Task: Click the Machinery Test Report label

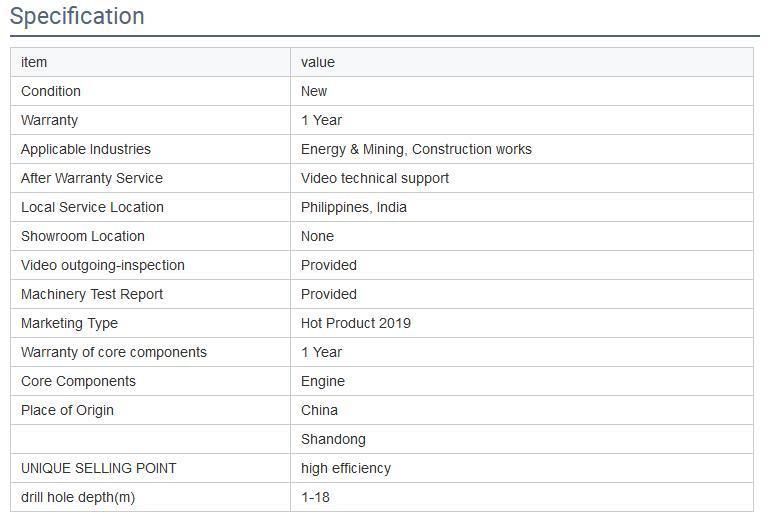Action: click(x=91, y=294)
